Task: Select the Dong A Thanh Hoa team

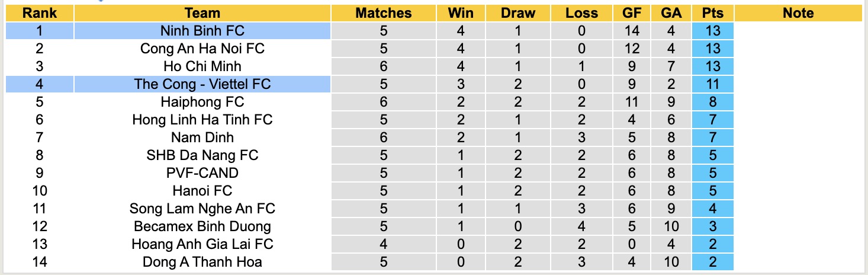Action: point(202,262)
